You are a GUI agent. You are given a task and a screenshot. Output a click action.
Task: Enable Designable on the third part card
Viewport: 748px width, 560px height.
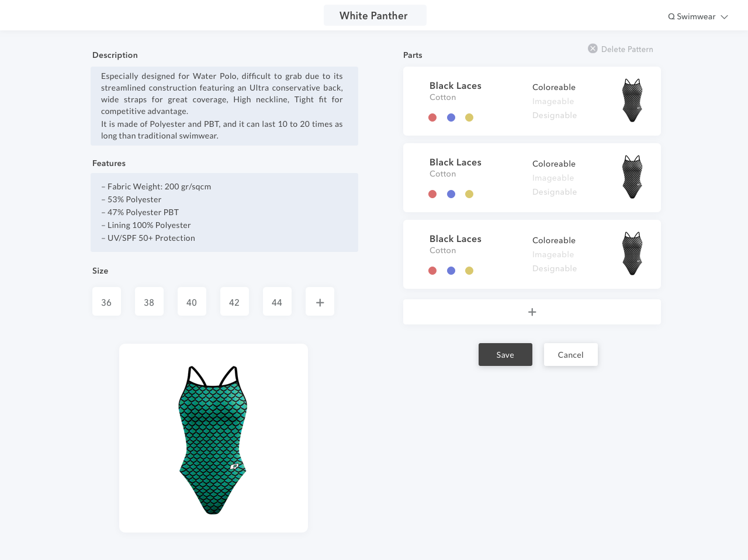click(554, 268)
